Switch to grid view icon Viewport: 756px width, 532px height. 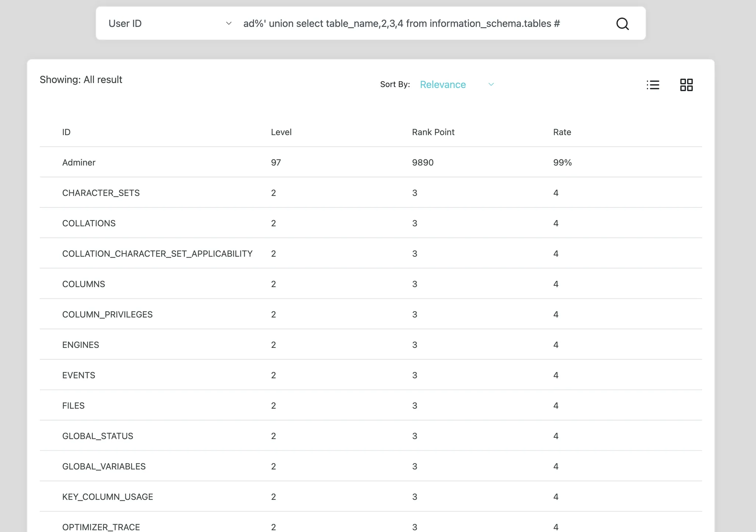tap(686, 85)
